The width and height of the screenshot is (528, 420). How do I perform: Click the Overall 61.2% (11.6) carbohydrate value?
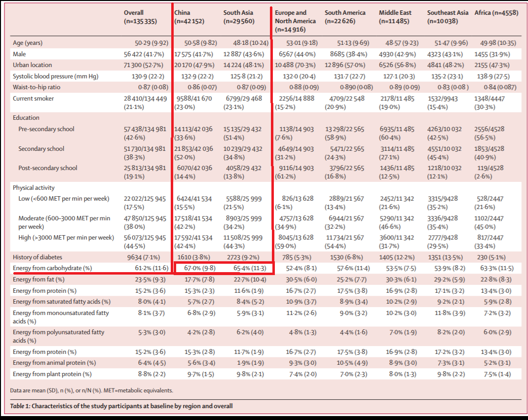[x=151, y=268]
